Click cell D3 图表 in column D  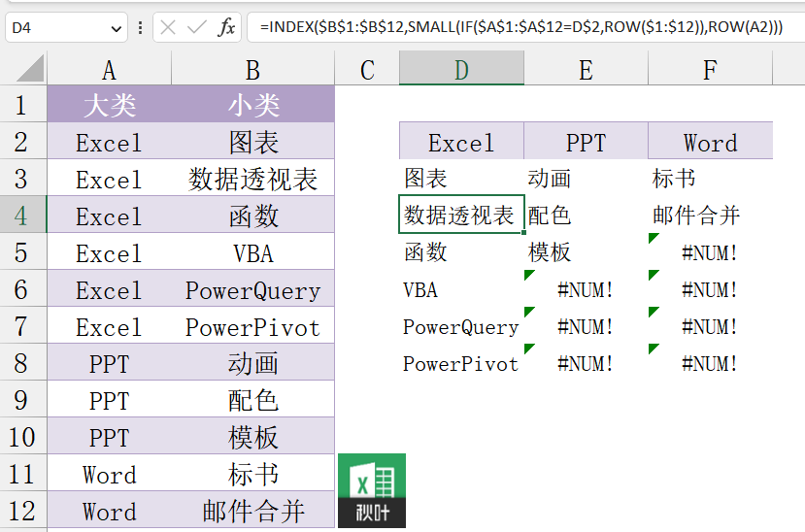[x=461, y=178]
